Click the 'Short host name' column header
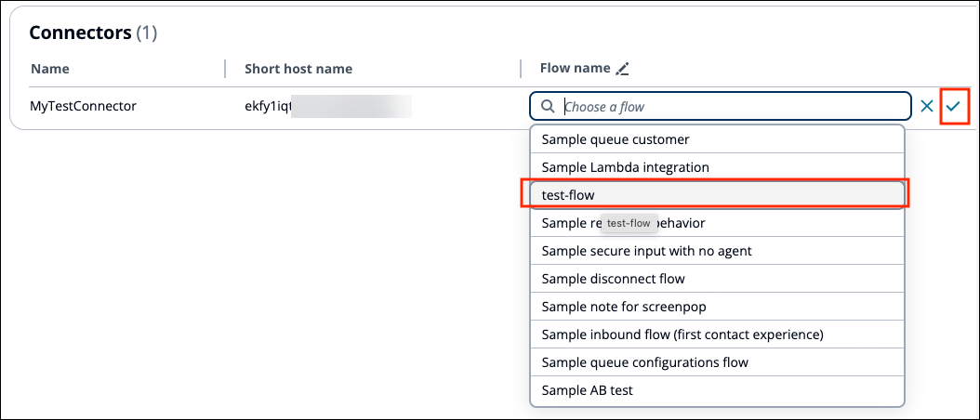Screen dimensions: 980x420 tap(298, 69)
